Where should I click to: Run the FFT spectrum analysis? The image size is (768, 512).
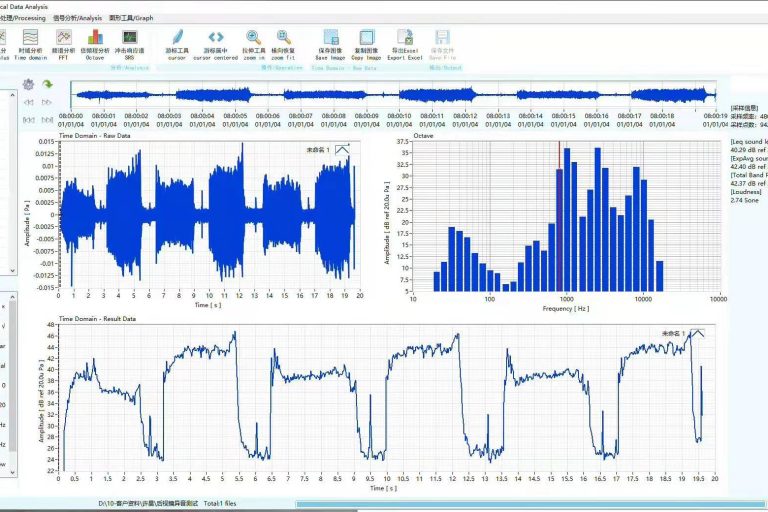64,40
